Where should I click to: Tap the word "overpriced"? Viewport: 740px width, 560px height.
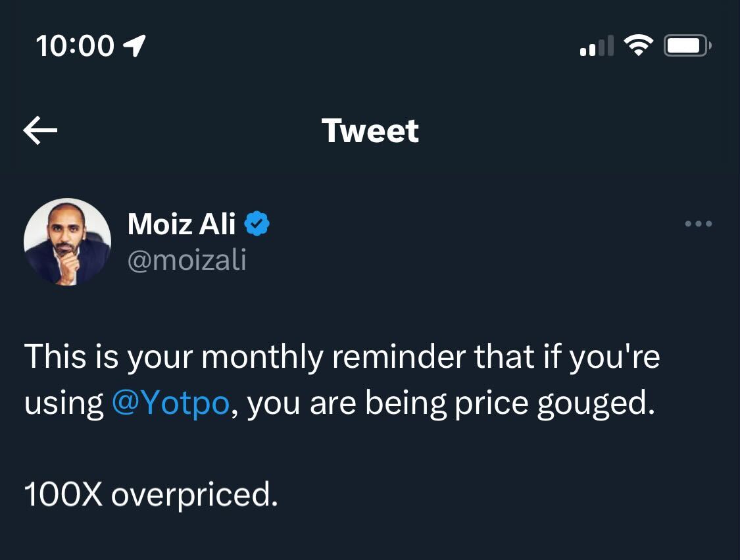pyautogui.click(x=194, y=496)
